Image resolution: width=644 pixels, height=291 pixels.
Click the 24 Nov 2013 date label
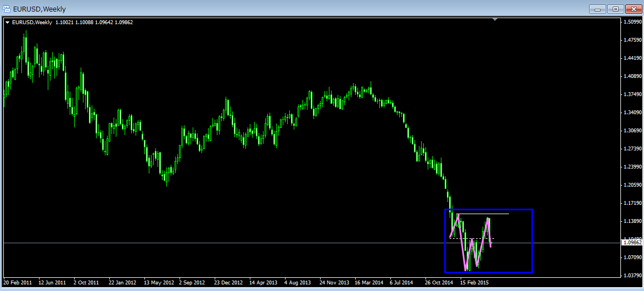tap(334, 283)
